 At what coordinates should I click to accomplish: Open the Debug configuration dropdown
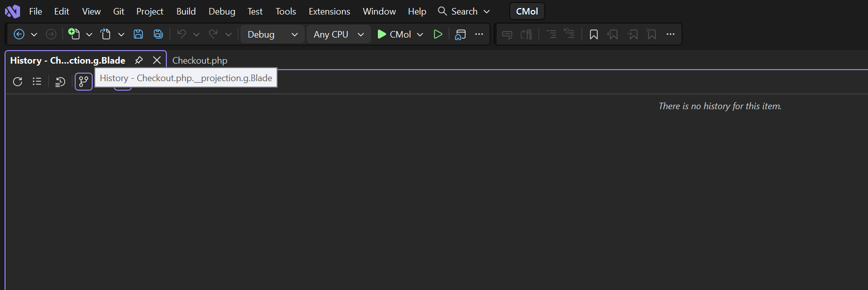click(x=273, y=34)
